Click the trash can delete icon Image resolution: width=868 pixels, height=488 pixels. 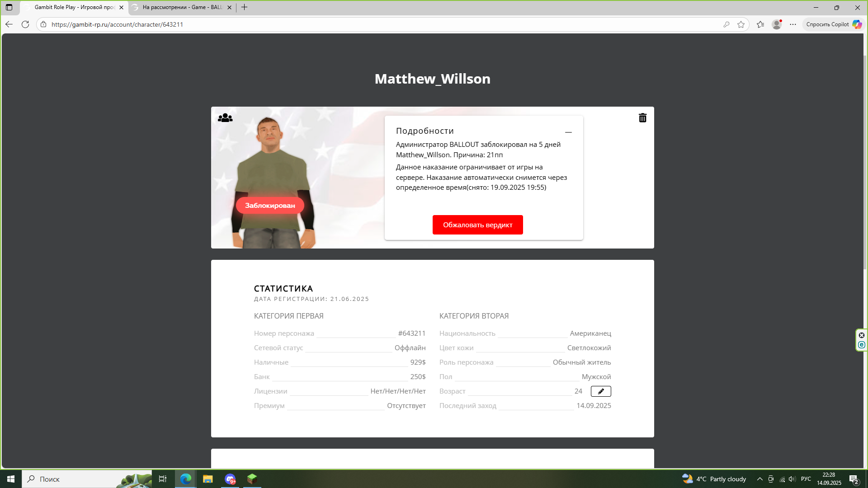click(x=642, y=118)
